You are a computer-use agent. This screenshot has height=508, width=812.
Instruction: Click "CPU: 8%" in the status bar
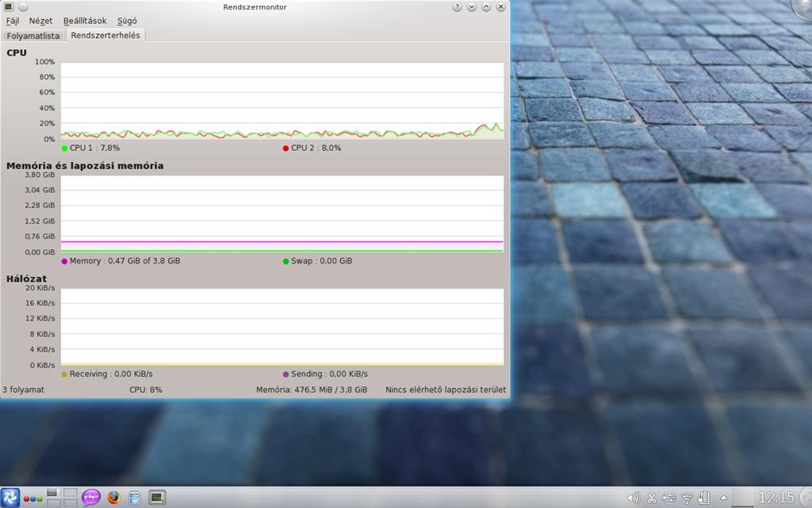point(146,390)
